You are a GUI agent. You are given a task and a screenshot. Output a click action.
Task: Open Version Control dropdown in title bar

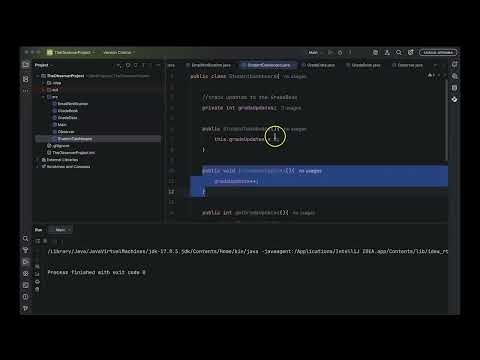click(119, 53)
